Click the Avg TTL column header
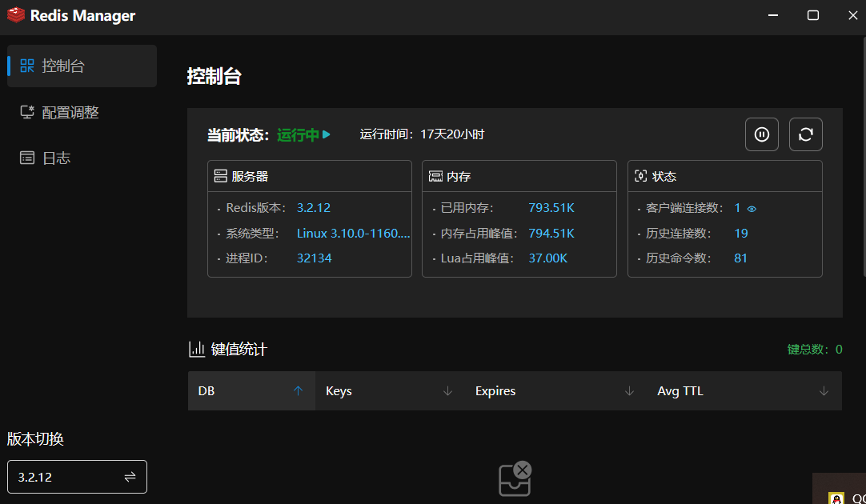This screenshot has width=866, height=504. coord(744,391)
